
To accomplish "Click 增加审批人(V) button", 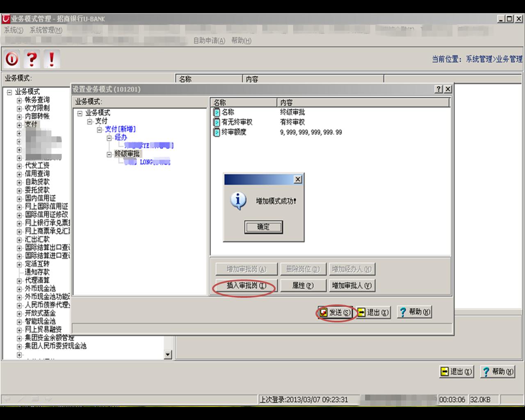I will 352,285.
